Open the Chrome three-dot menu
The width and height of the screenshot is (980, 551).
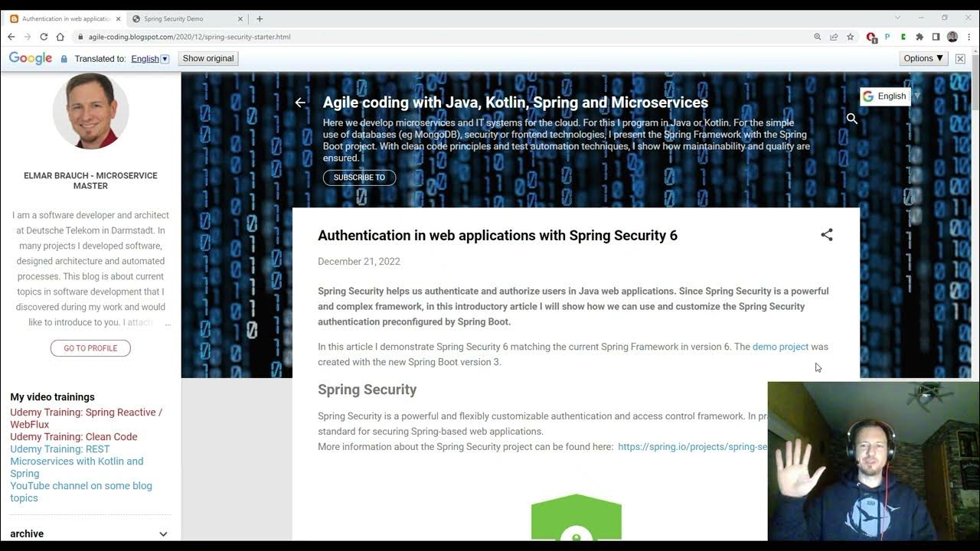point(969,37)
